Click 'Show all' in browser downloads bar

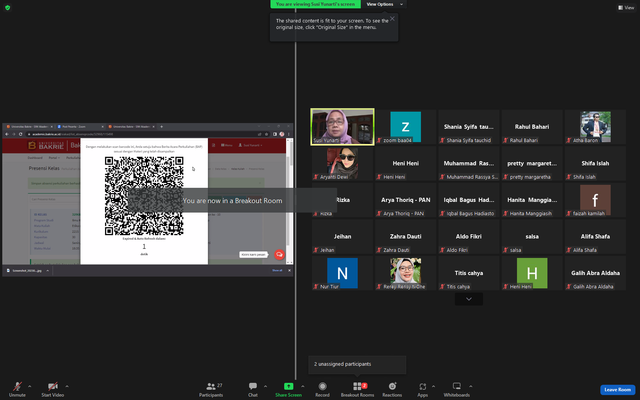click(x=277, y=270)
